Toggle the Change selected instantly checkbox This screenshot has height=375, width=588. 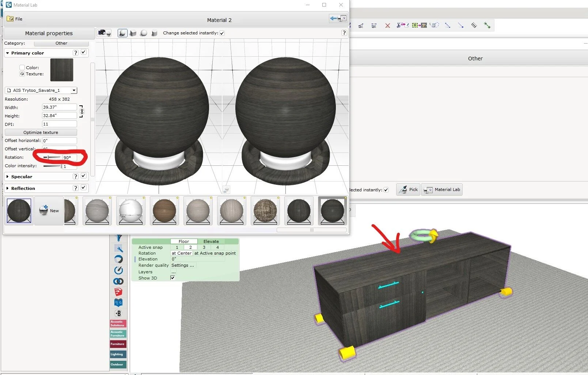222,33
